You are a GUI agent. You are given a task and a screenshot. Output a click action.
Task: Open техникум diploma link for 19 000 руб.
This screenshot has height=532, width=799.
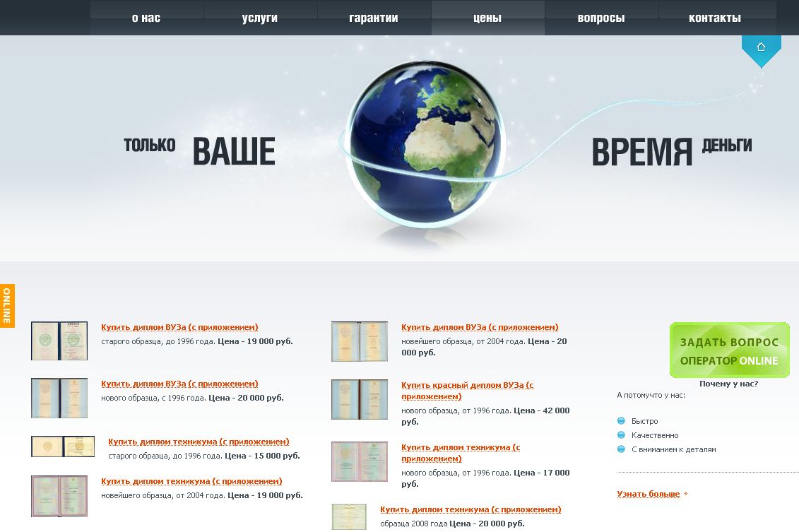191,481
